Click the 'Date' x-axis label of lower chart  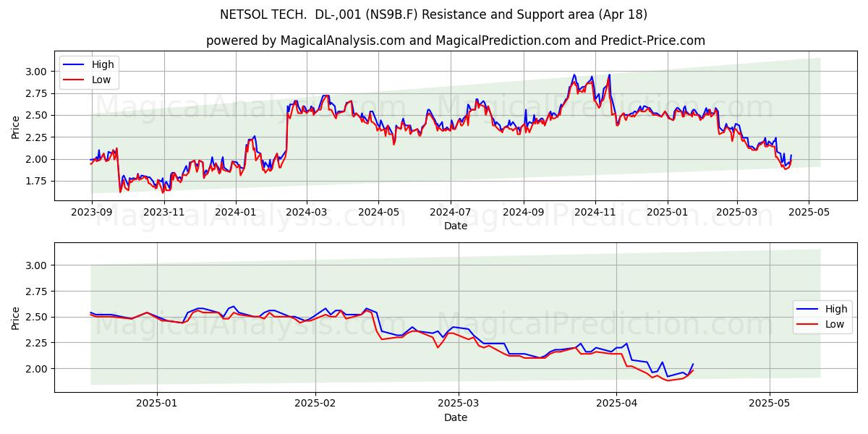pos(456,417)
